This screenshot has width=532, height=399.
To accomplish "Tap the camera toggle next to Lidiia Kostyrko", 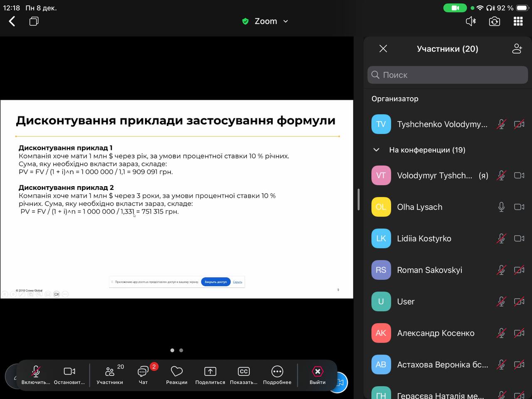I will click(519, 238).
